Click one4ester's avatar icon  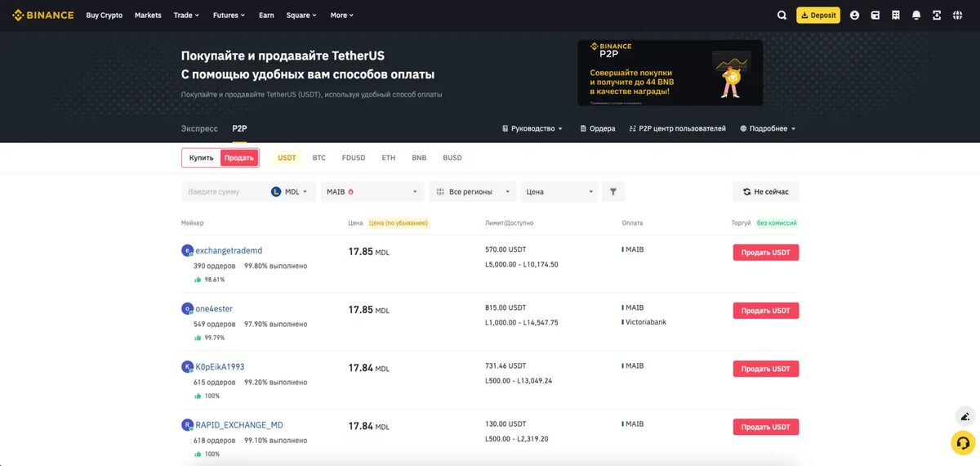pyautogui.click(x=187, y=309)
